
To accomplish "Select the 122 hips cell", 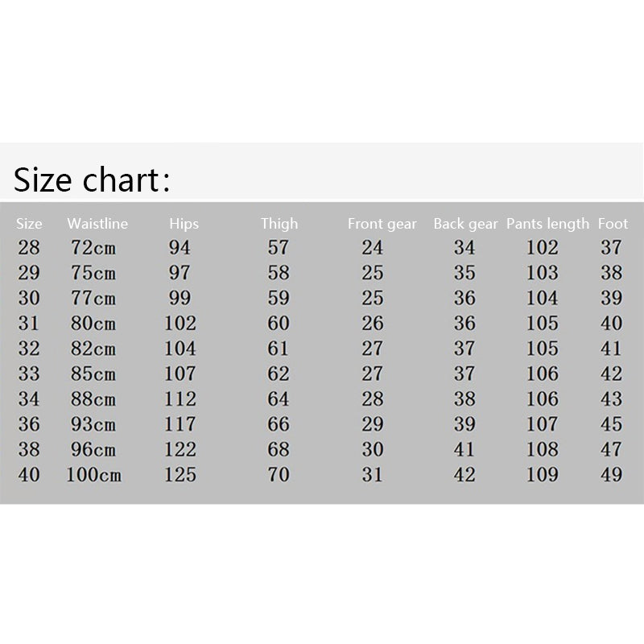I will 180,449.
